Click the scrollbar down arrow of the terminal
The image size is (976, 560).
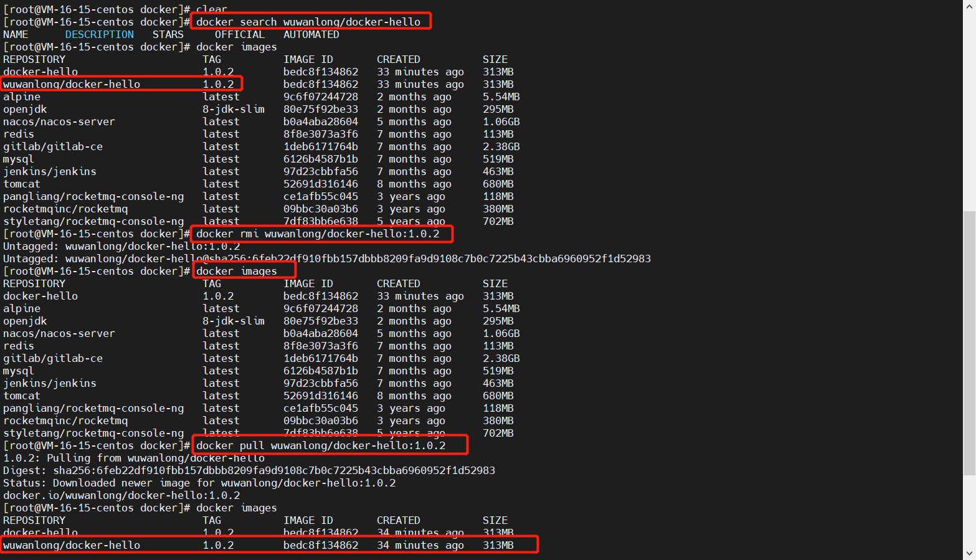tap(969, 553)
